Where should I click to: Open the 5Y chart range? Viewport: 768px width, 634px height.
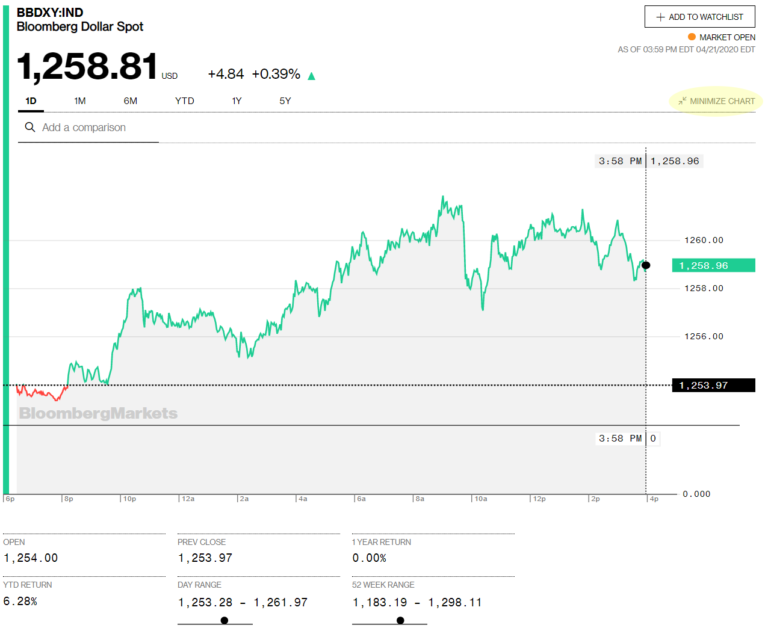286,101
